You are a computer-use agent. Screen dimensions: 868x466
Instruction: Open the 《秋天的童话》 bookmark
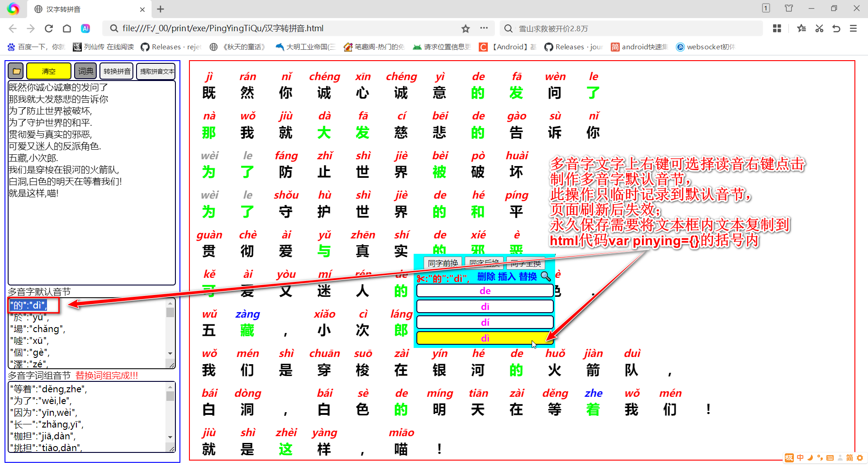238,47
